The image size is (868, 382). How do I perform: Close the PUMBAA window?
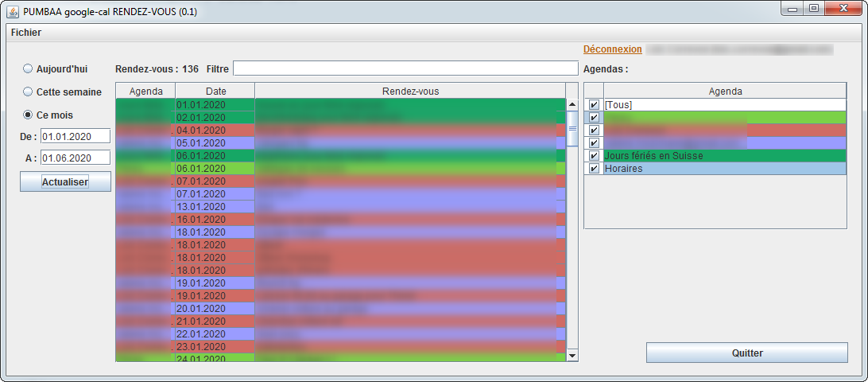[843, 9]
